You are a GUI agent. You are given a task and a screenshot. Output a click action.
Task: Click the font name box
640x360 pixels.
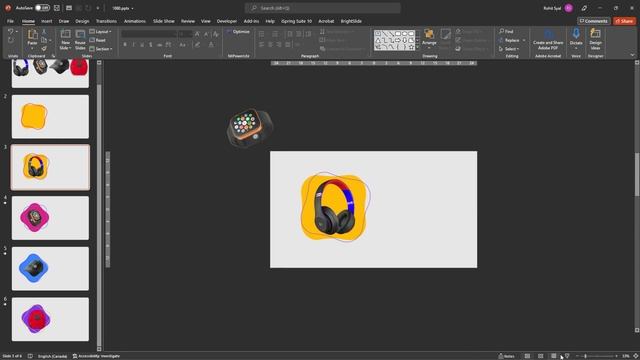coord(149,34)
